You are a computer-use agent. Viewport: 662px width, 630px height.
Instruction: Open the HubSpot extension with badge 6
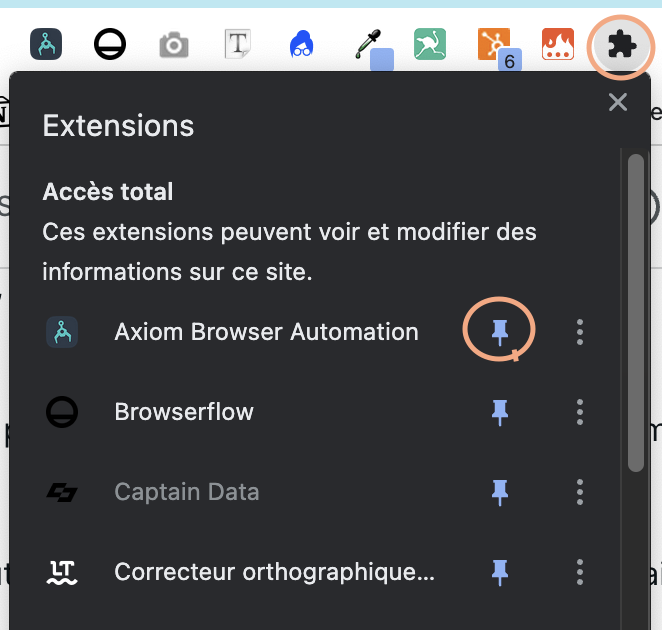tap(495, 46)
